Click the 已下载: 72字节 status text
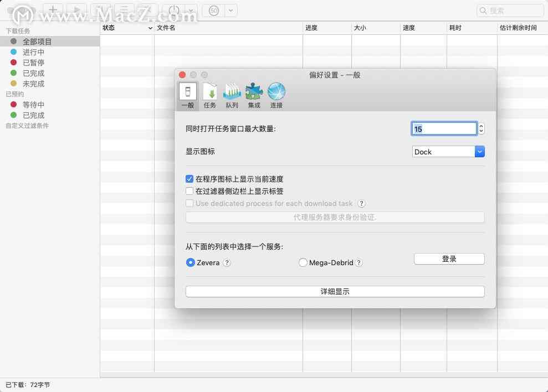Viewport: 548px width, 392px height. coord(28,385)
